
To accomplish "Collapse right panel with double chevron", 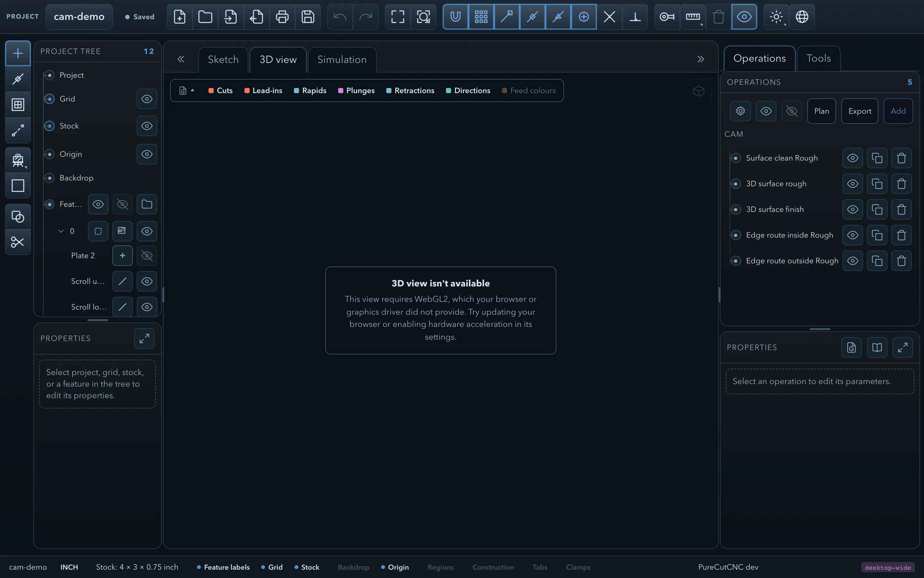I will (701, 59).
